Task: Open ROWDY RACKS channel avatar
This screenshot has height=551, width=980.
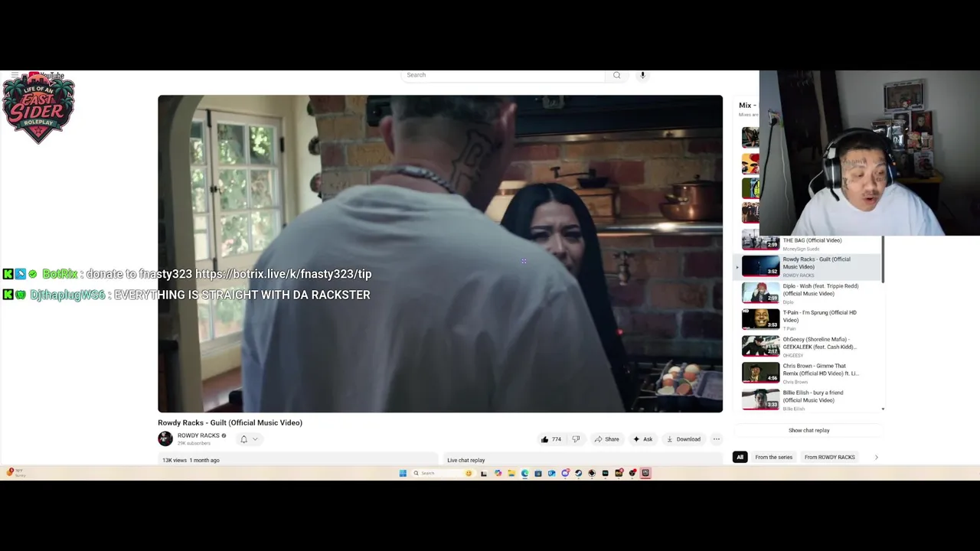Action: coord(165,439)
